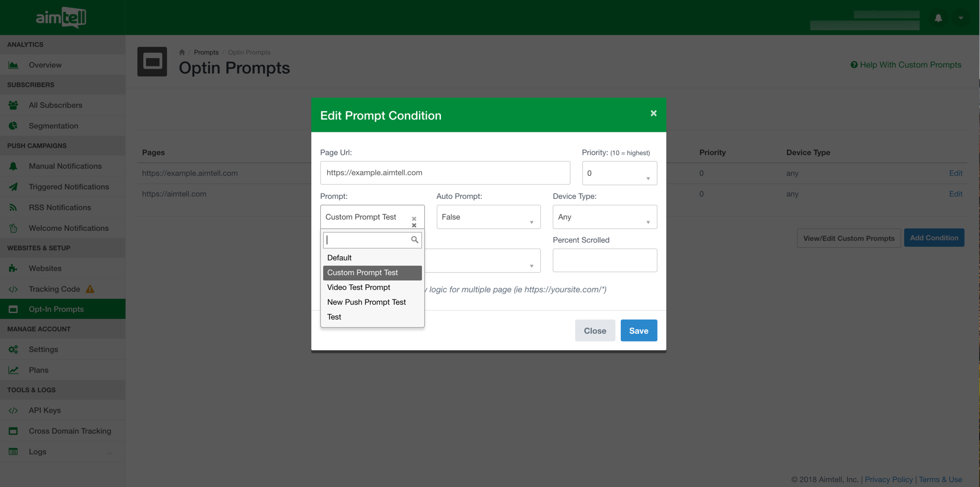Click the Settings gears icon
Image resolution: width=980 pixels, height=487 pixels.
(13, 350)
